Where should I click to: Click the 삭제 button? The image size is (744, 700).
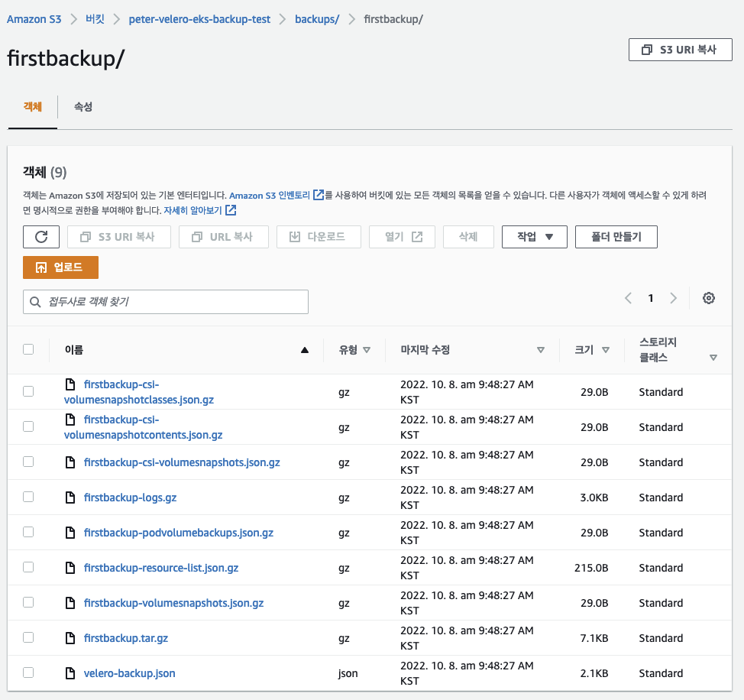click(x=468, y=237)
